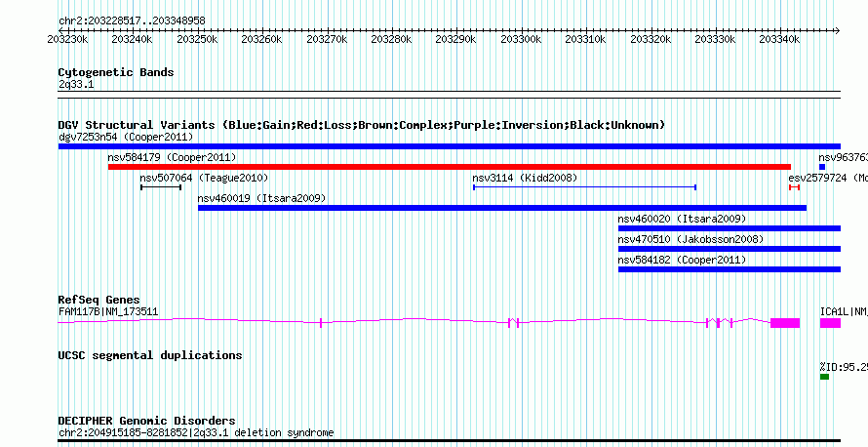
Task: Click the nsv460020 blue bar
Action: 730,228
